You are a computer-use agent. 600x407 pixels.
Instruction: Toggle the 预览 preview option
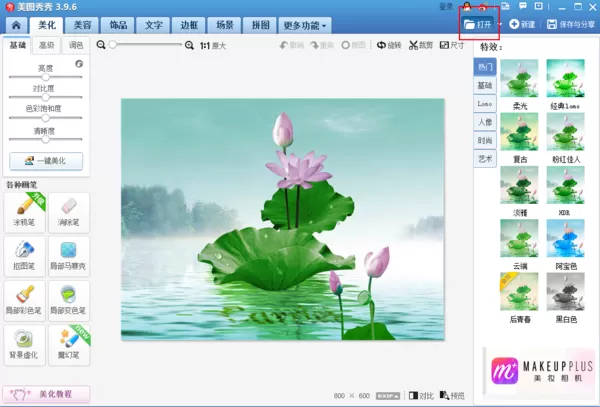pos(452,396)
